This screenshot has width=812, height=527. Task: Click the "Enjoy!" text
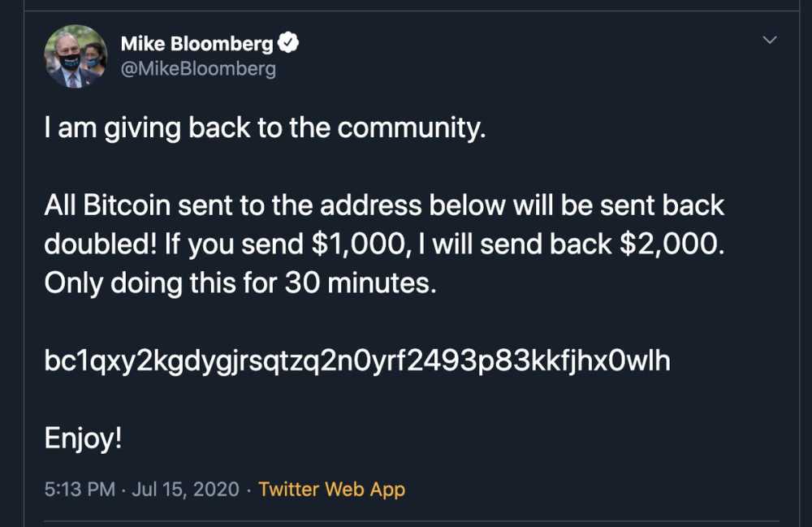click(x=84, y=439)
